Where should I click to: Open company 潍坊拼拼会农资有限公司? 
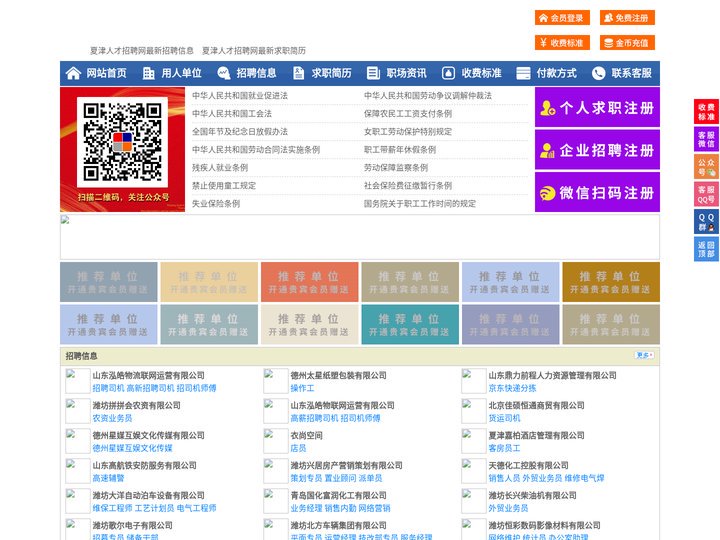[136, 405]
